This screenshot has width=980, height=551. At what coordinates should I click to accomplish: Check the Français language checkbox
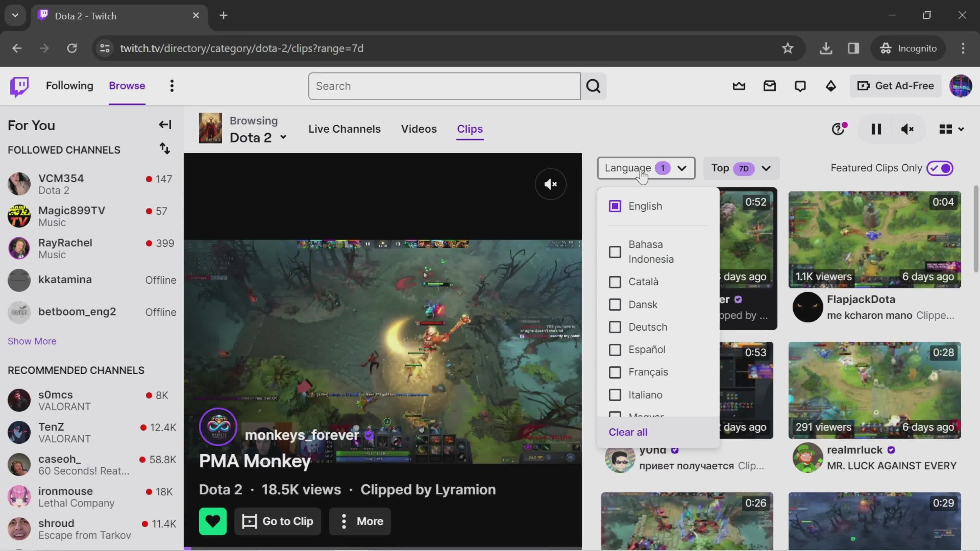pos(615,372)
